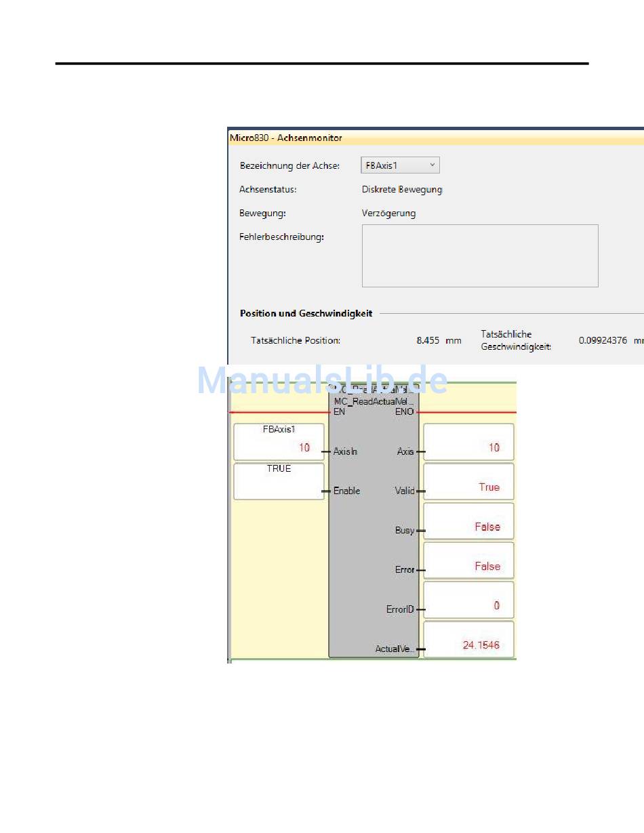Click the Position und Geschwindigkeit heading
This screenshot has width=644, height=833.
pos(306,314)
